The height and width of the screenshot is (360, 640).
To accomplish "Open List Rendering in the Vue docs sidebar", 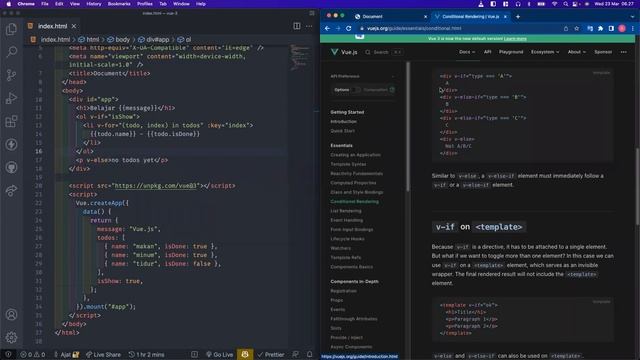I will pos(346,211).
